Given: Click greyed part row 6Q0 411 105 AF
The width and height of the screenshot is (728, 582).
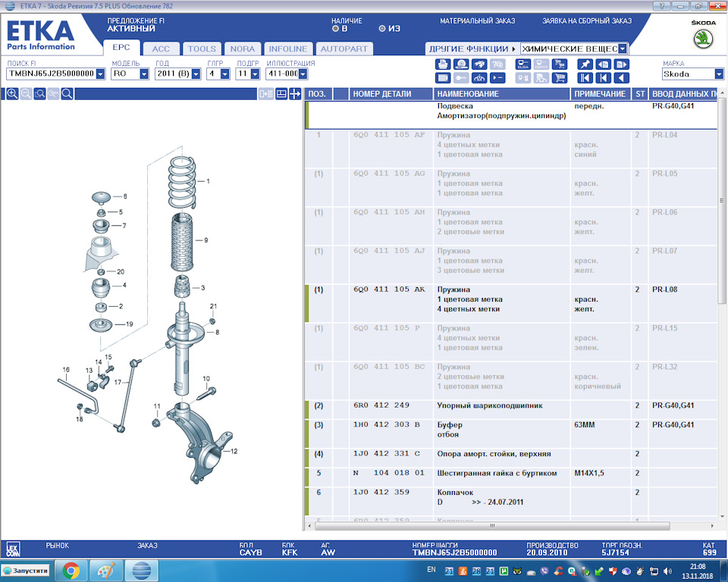Looking at the screenshot, I should coord(512,149).
